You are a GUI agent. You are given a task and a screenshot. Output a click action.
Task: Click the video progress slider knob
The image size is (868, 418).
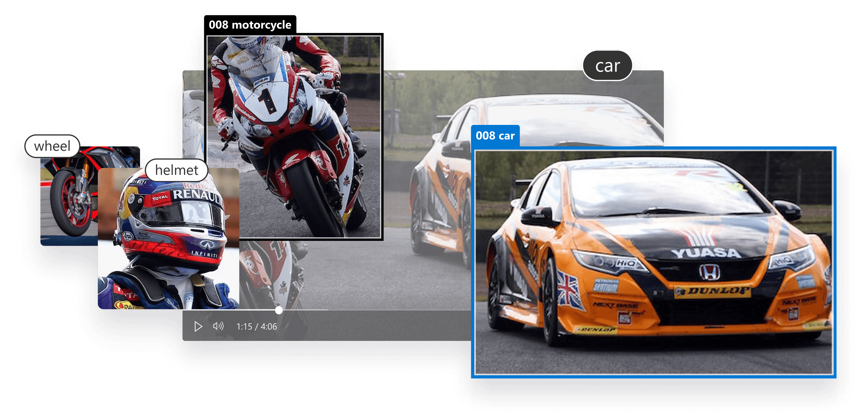[x=279, y=310]
